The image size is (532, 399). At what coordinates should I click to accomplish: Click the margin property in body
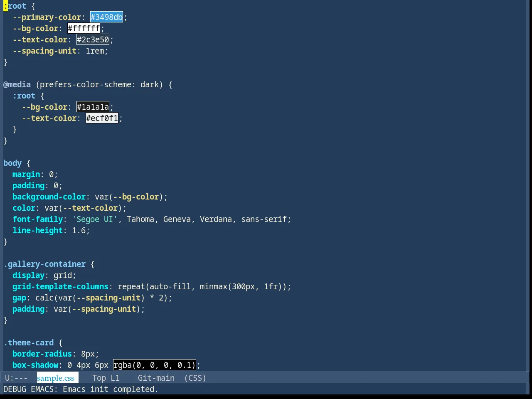click(x=26, y=174)
